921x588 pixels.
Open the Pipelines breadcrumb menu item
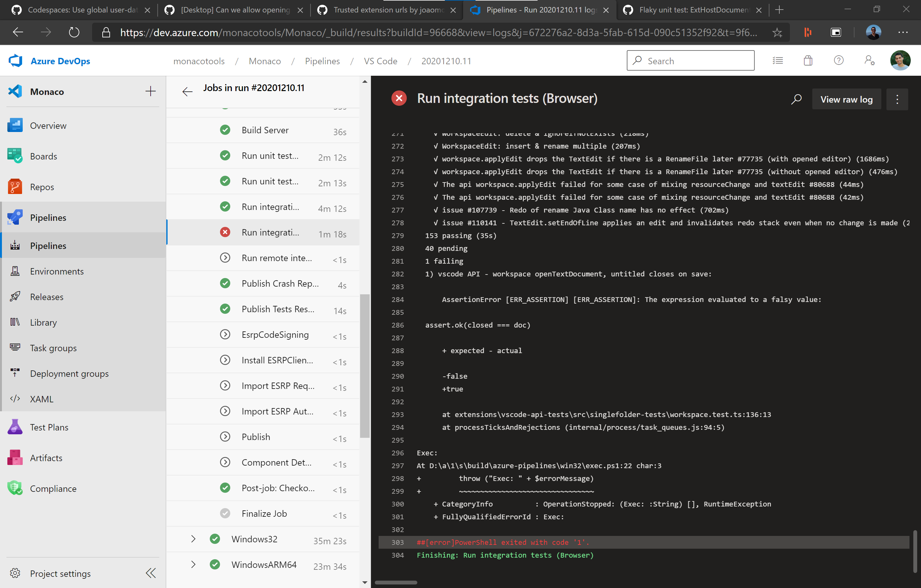(322, 61)
